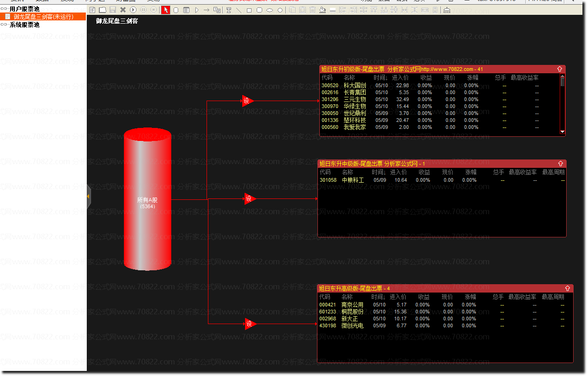The width and height of the screenshot is (588, 376).
Task: Collapse the left sidebar with the arrow handle
Action: pos(89,197)
